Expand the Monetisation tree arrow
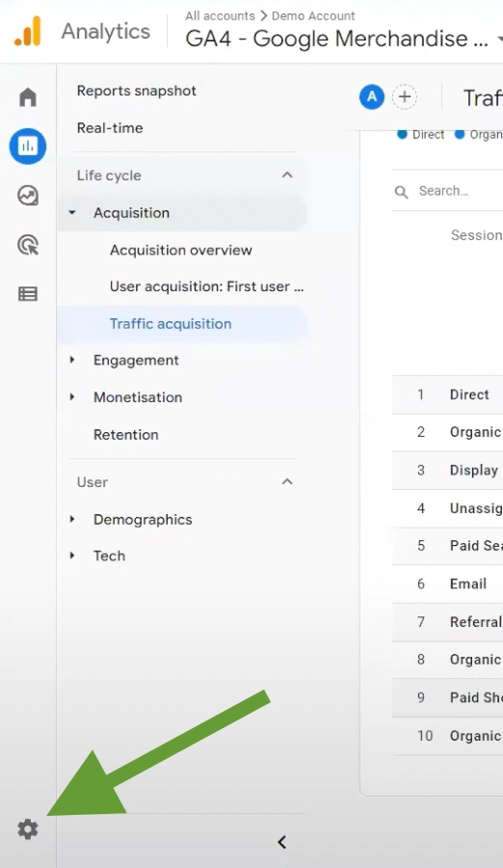This screenshot has width=503, height=868. point(72,397)
